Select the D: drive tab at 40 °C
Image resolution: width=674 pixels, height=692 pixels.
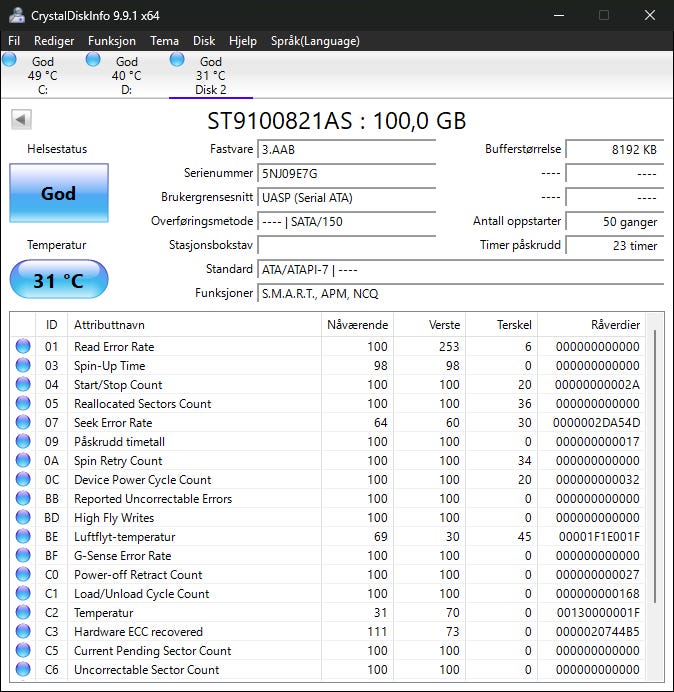pos(126,75)
